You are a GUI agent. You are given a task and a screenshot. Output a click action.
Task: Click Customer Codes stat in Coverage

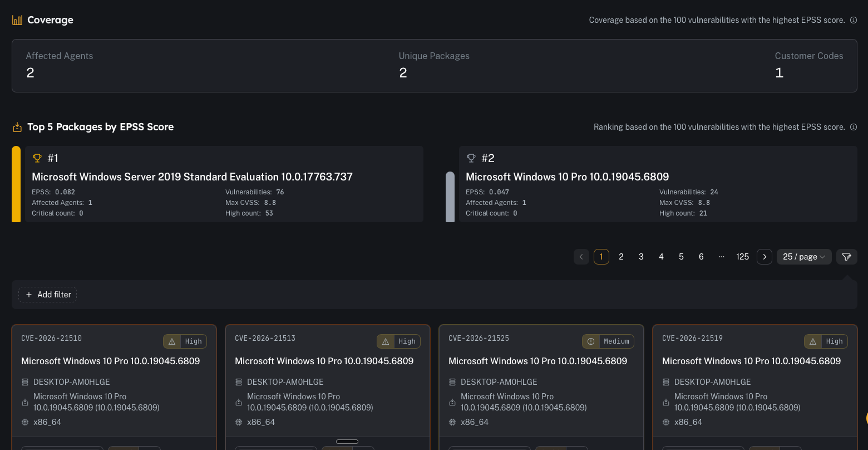(809, 65)
